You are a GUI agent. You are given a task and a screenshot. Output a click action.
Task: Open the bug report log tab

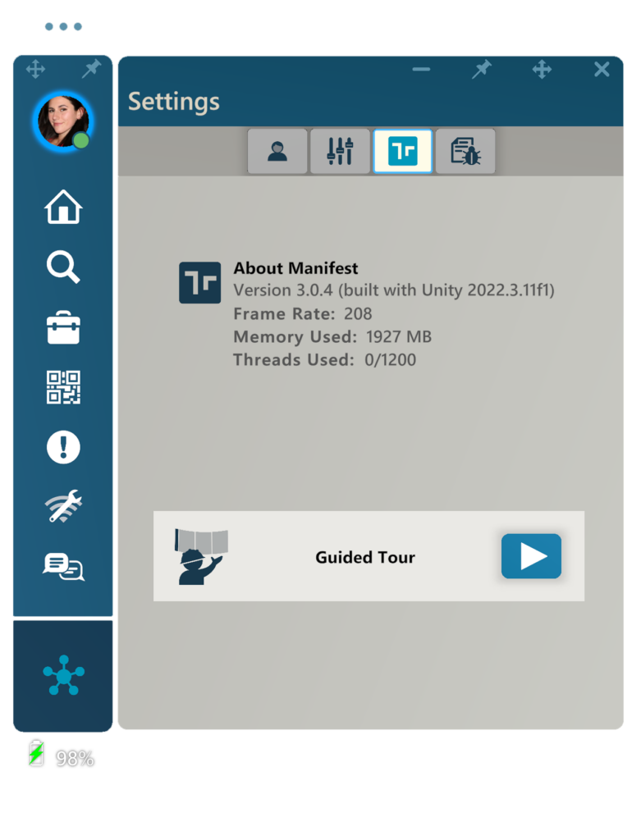[465, 151]
